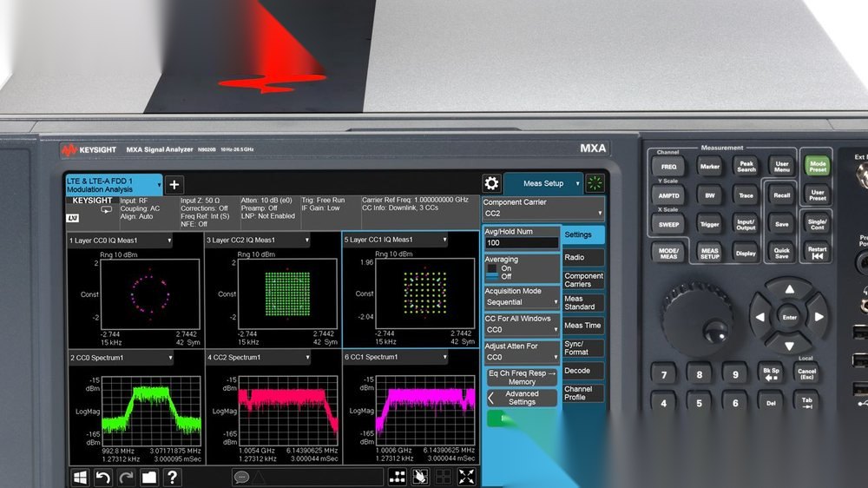
Task: Click the small display icon under KEYSIGHT
Action: pyautogui.click(x=106, y=210)
